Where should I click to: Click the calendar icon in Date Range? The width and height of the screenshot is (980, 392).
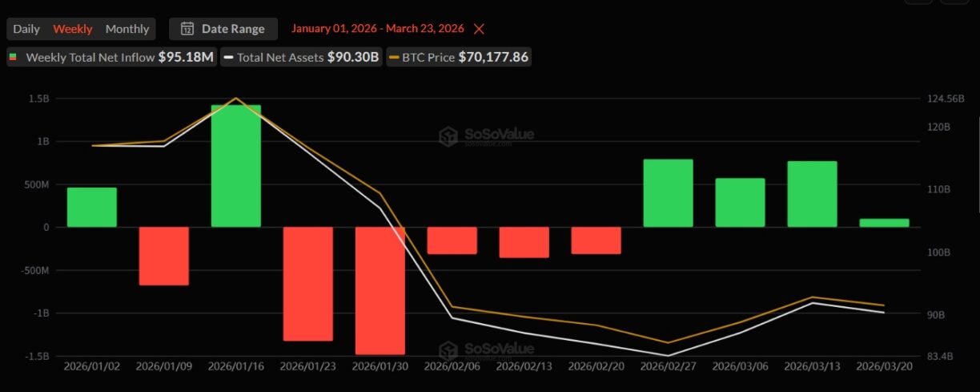(187, 29)
